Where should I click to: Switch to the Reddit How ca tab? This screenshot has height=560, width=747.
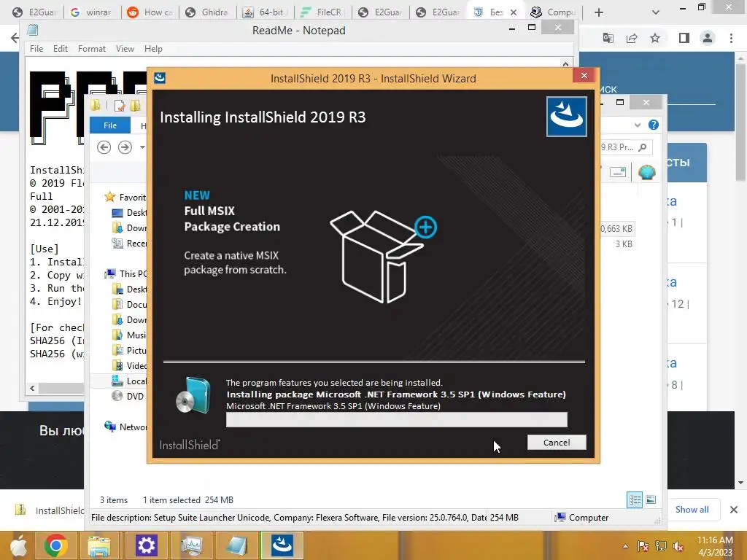149,12
